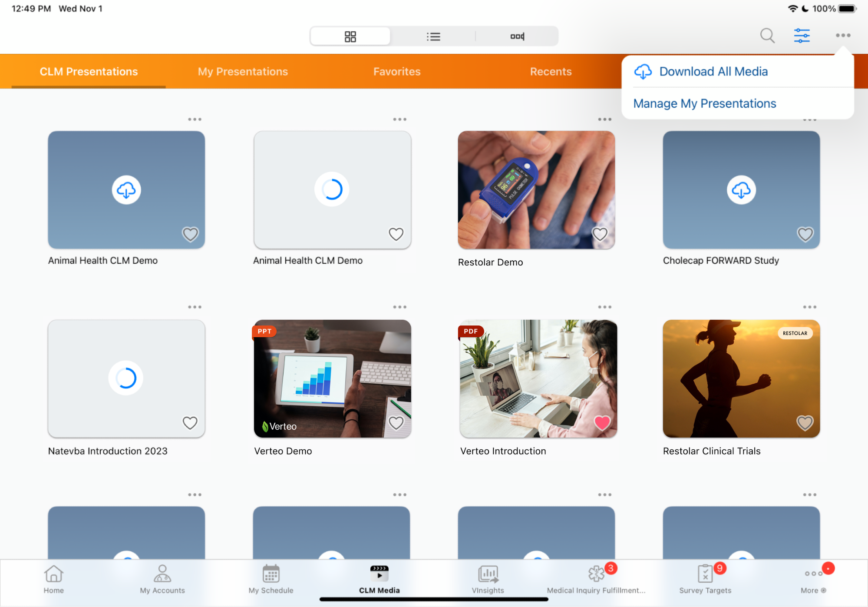Open the filter sliders icon

pyautogui.click(x=802, y=36)
